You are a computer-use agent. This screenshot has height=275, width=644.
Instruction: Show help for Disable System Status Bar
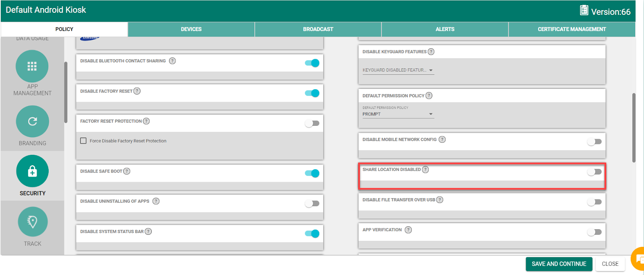(148, 231)
